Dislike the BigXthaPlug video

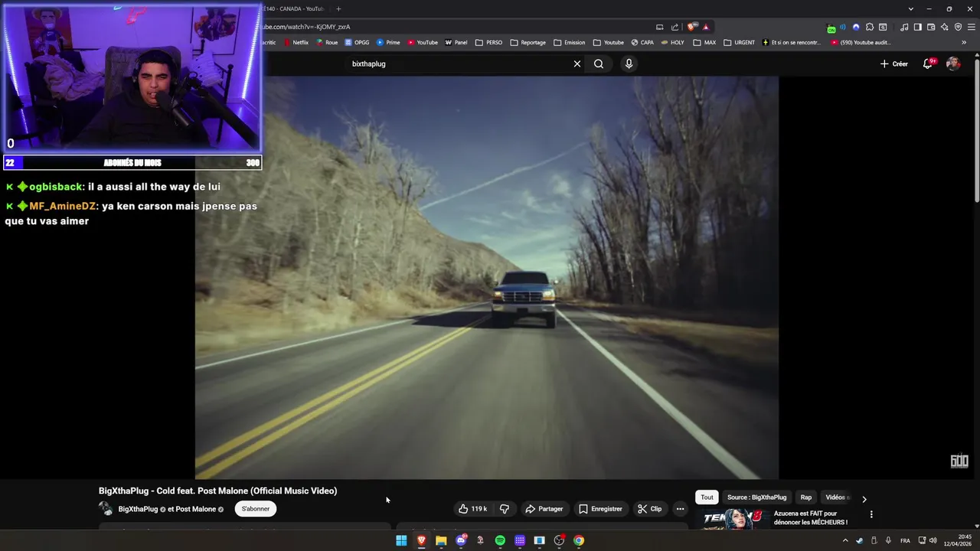pos(505,509)
